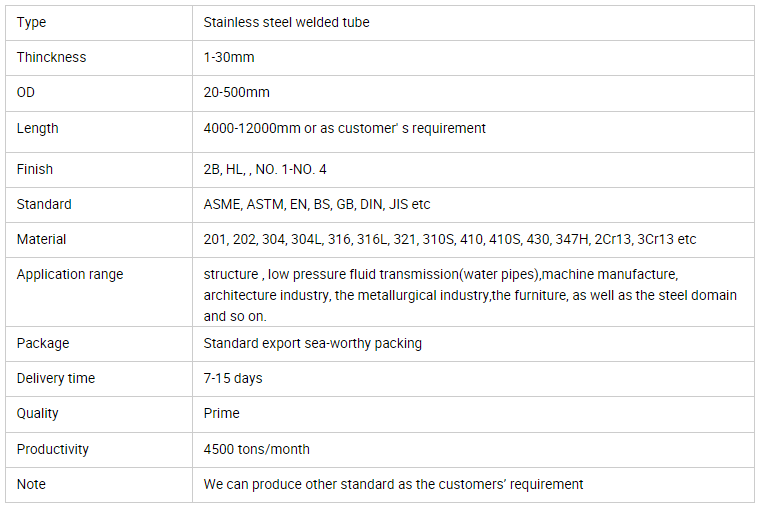Click the Length row label
762x506 pixels.
point(37,128)
